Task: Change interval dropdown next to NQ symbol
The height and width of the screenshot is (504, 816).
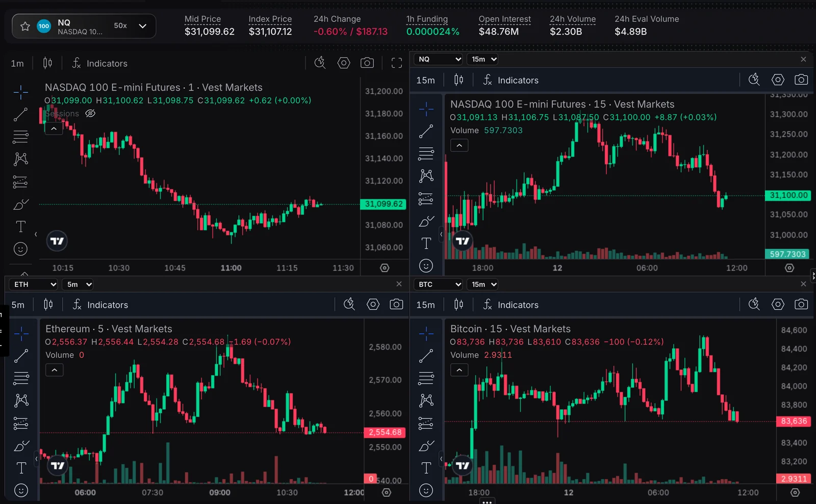Action: point(482,59)
